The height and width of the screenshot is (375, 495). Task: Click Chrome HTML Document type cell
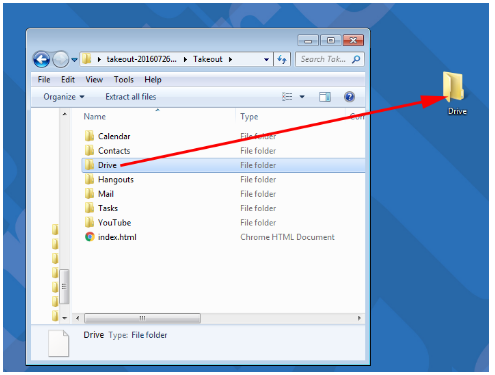click(287, 237)
